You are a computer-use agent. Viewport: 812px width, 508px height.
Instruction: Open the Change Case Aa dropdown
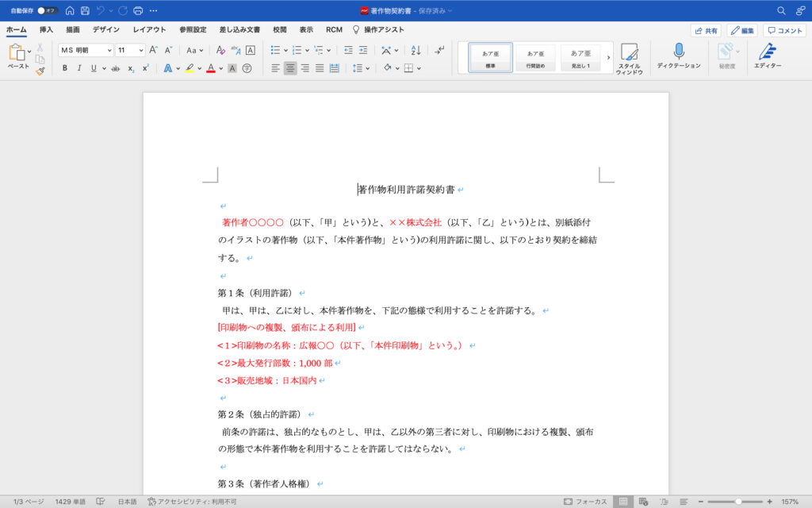pyautogui.click(x=194, y=50)
